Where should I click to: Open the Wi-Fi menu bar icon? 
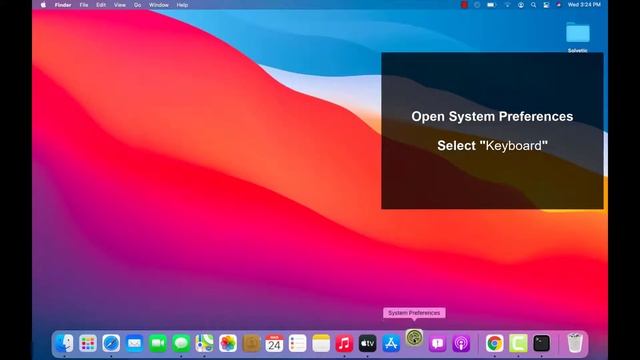pyautogui.click(x=507, y=5)
